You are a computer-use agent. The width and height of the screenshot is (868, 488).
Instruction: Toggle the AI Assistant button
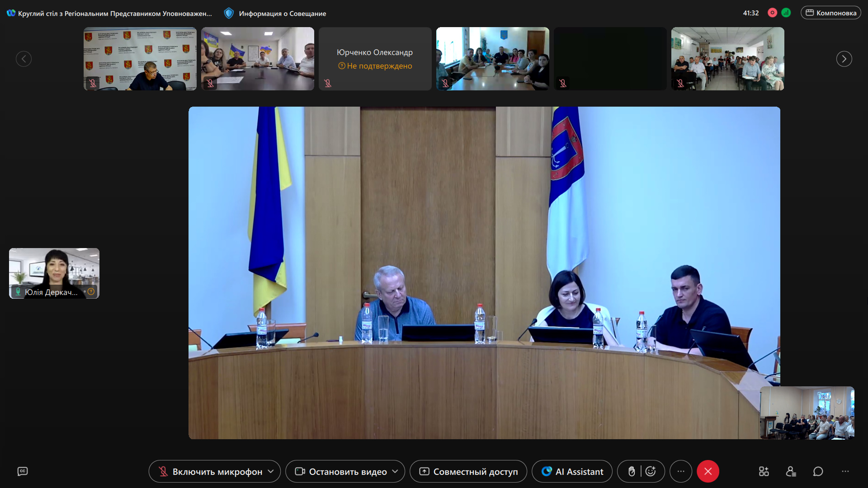click(x=572, y=471)
